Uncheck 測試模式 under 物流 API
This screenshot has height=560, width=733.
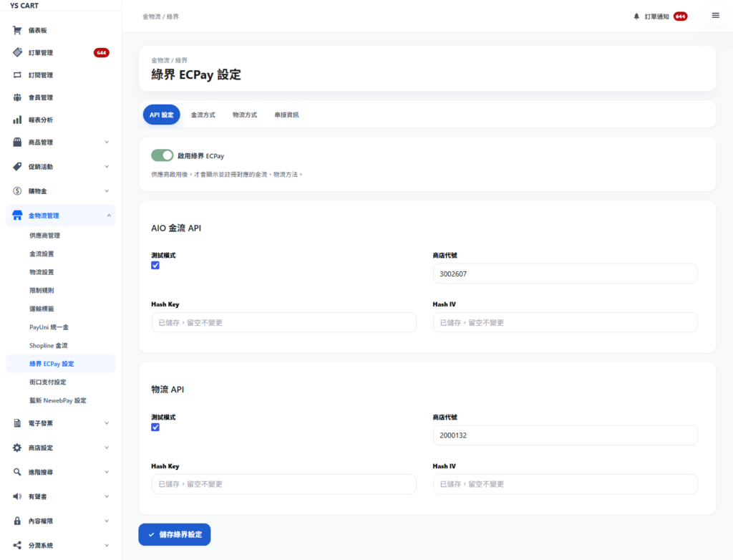155,427
